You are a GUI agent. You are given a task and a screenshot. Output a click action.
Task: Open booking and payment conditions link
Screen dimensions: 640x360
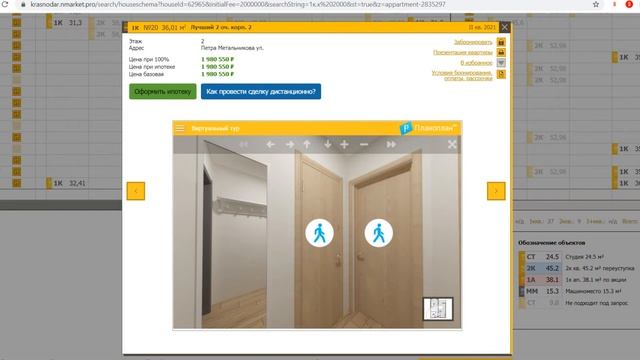coord(462,75)
